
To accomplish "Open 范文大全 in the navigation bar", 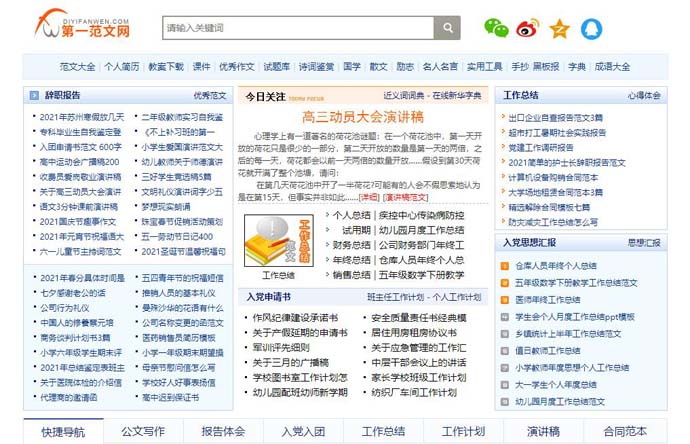I will (x=77, y=67).
